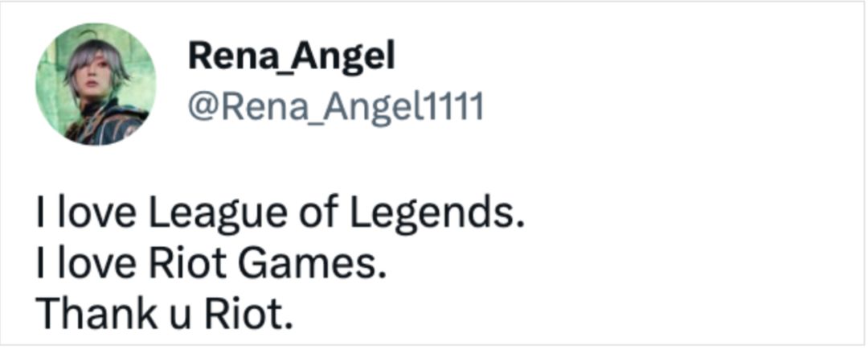This screenshot has height=350, width=868.
Task: Click the Rena_Angel display name
Action: 291,56
